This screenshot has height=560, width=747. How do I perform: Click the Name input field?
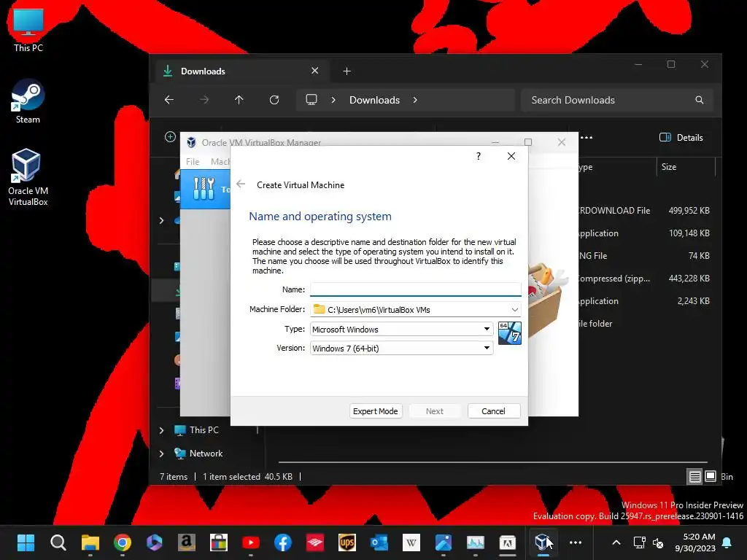click(415, 289)
